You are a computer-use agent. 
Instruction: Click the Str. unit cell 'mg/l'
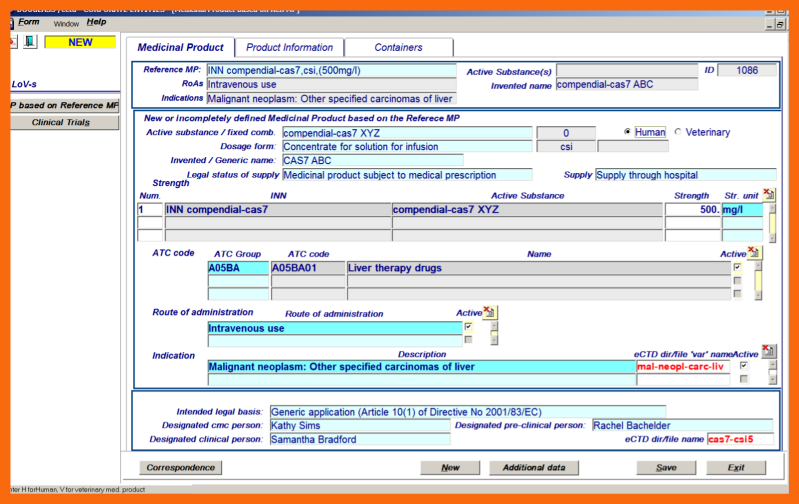[742, 209]
